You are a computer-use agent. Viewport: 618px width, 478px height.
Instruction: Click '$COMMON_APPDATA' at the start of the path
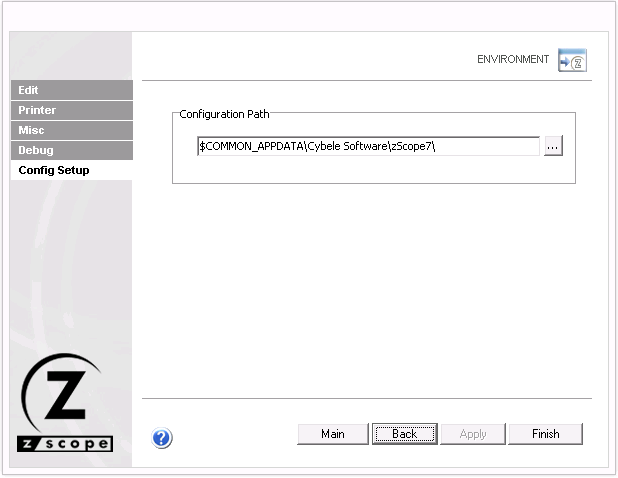pos(242,146)
